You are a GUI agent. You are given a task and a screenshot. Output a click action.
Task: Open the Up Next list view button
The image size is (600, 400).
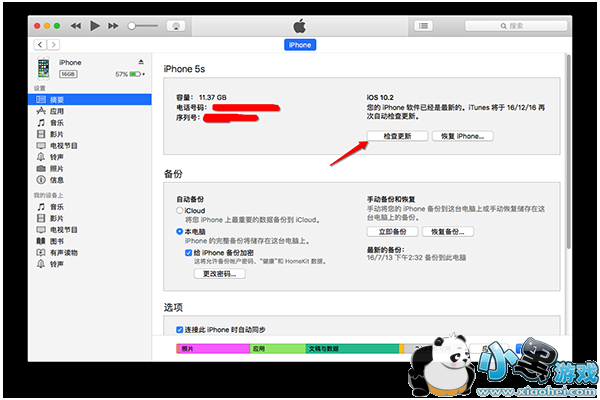(x=423, y=26)
